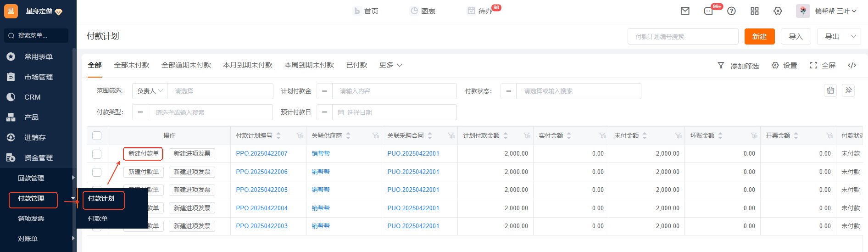Click the code embed icon
868x252 pixels.
coord(852,65)
